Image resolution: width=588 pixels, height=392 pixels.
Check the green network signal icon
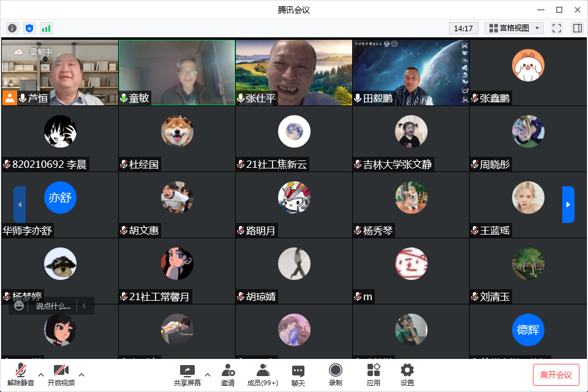click(47, 28)
